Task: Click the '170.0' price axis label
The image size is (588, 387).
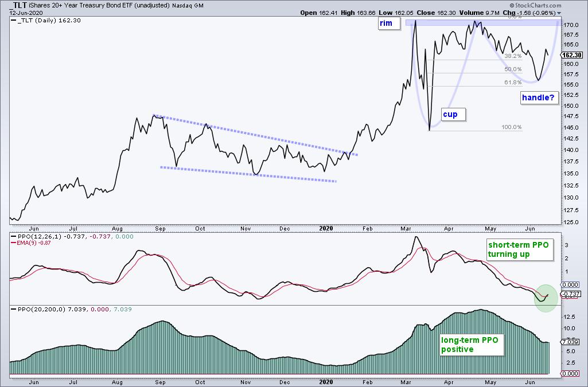Action: pyautogui.click(x=571, y=25)
